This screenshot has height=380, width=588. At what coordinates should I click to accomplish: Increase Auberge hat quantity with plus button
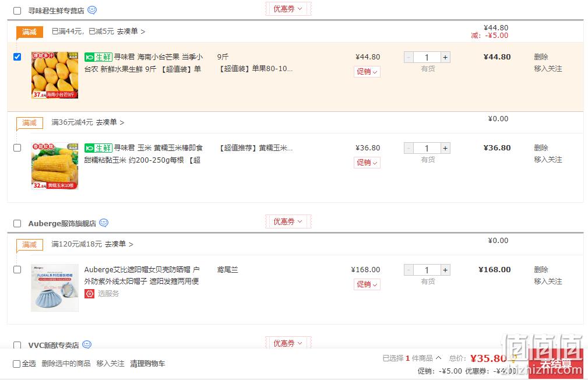[x=445, y=270]
